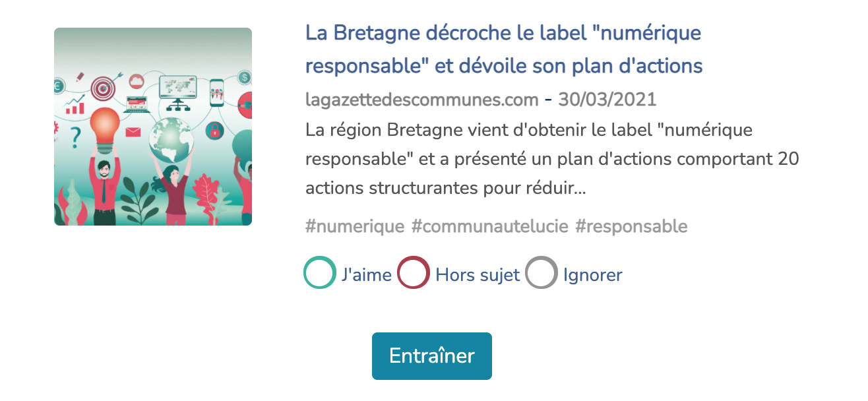Click the red envelope icon in the thumbnail
This screenshot has width=868, height=401.
click(134, 132)
